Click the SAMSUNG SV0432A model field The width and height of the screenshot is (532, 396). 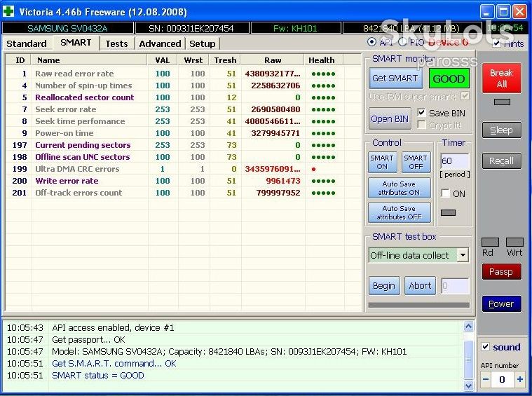point(67,28)
